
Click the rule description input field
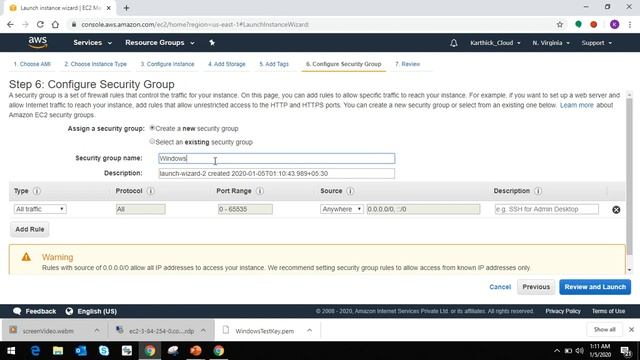(547, 209)
